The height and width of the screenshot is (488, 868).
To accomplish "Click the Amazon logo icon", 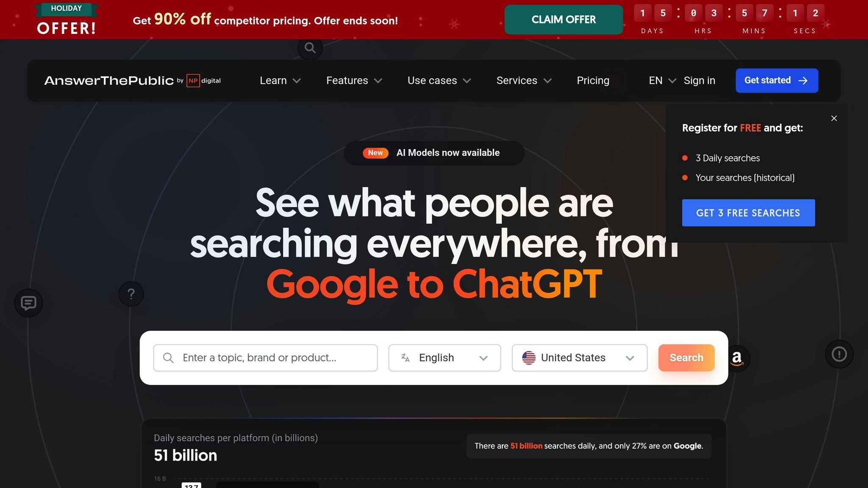I will 737,359.
